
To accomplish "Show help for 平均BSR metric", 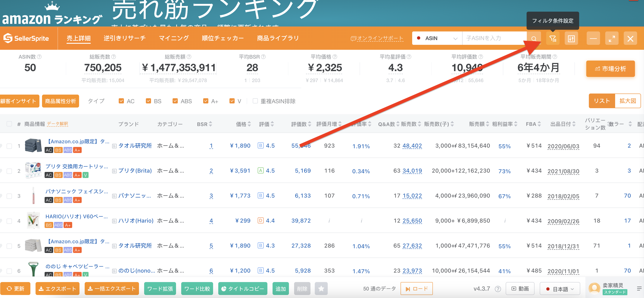I will click(x=263, y=57).
